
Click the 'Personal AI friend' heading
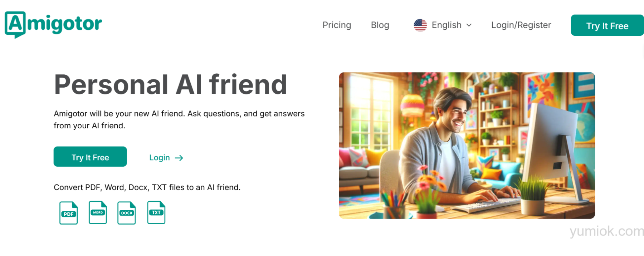click(x=170, y=84)
